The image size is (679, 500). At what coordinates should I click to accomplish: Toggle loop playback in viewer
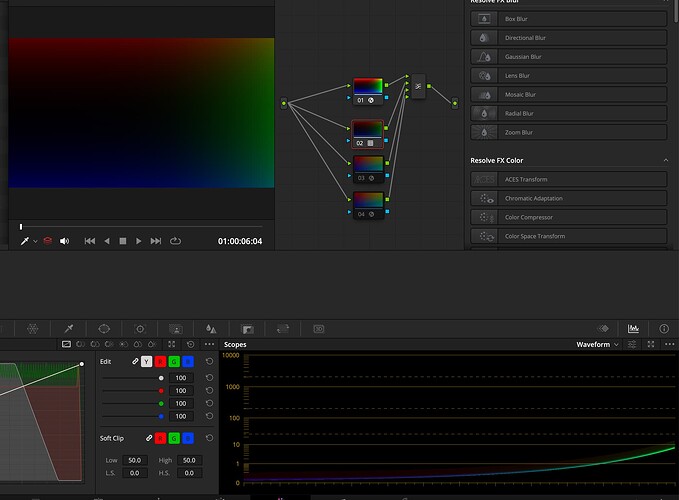[176, 241]
